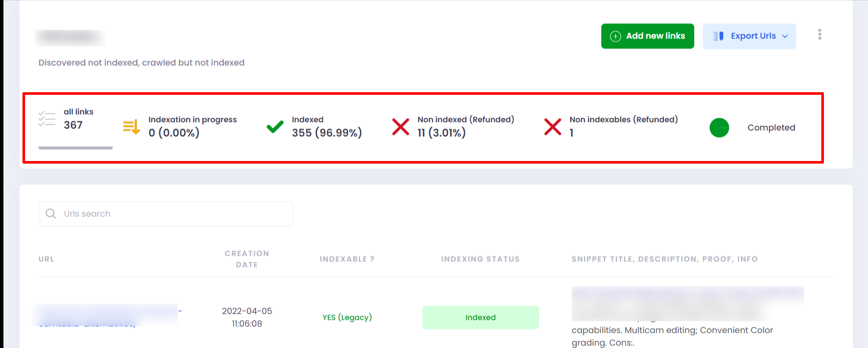Click the Indexed status badge in first row
Screen dimensions: 868x348
coord(480,318)
